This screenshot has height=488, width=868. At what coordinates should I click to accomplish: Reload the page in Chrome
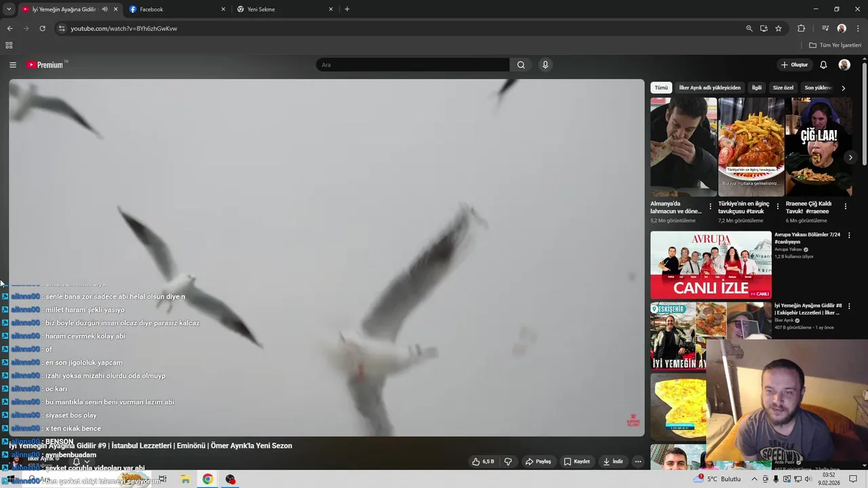pos(42,28)
